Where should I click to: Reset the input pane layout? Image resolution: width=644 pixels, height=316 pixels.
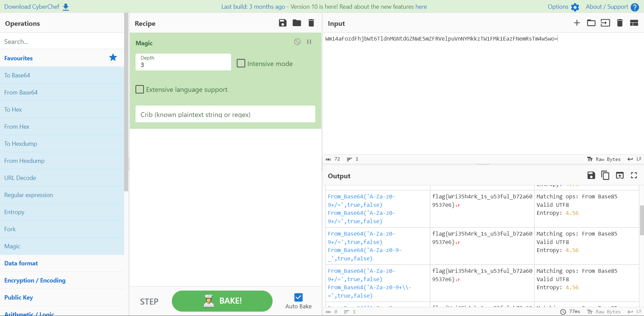[634, 23]
